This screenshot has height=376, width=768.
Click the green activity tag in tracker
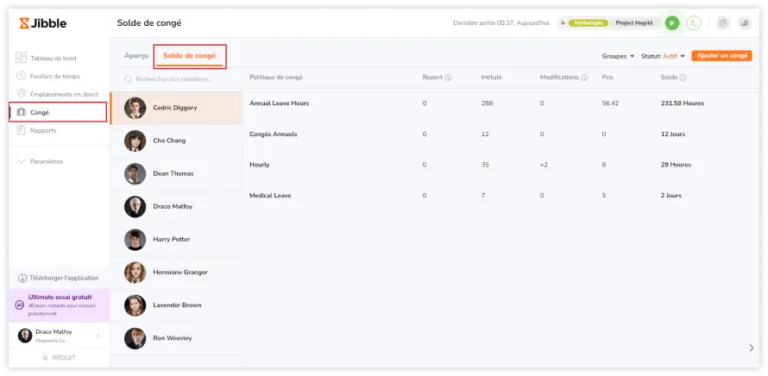(x=588, y=23)
